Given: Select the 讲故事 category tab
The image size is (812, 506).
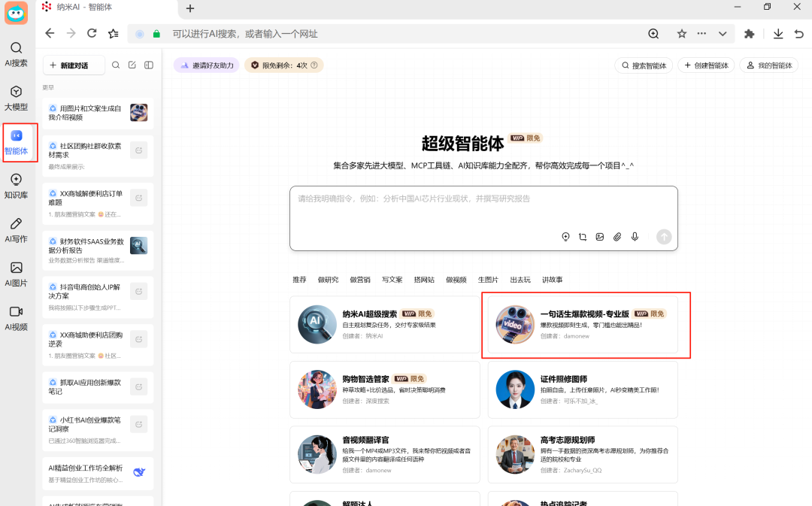Looking at the screenshot, I should 553,280.
